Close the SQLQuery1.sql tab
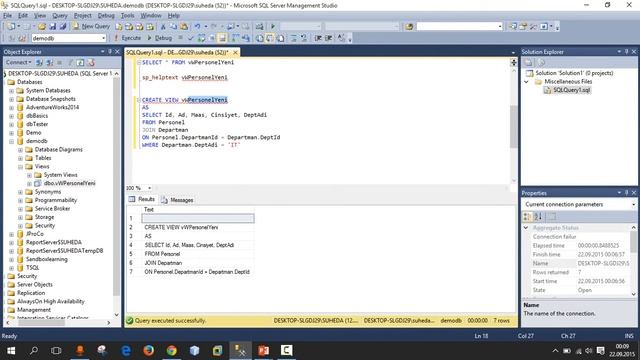 [x=235, y=53]
